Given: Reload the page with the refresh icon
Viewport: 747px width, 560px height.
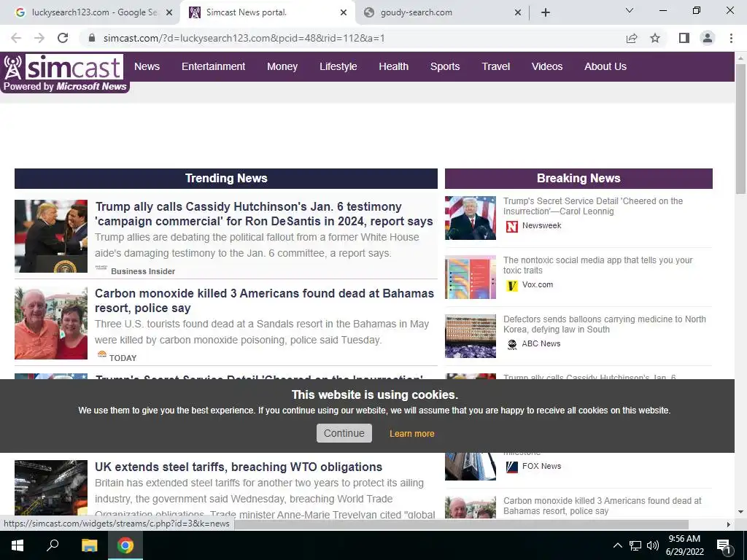Looking at the screenshot, I should (x=63, y=38).
